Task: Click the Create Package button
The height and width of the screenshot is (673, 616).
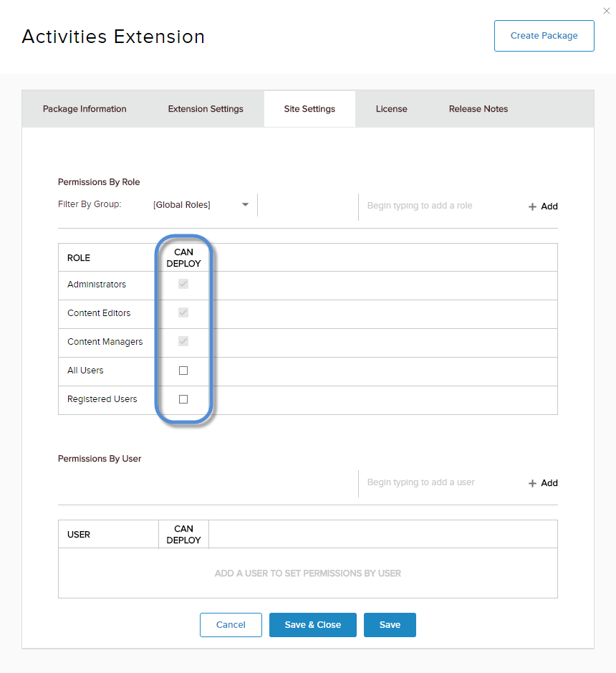Action: pyautogui.click(x=544, y=36)
